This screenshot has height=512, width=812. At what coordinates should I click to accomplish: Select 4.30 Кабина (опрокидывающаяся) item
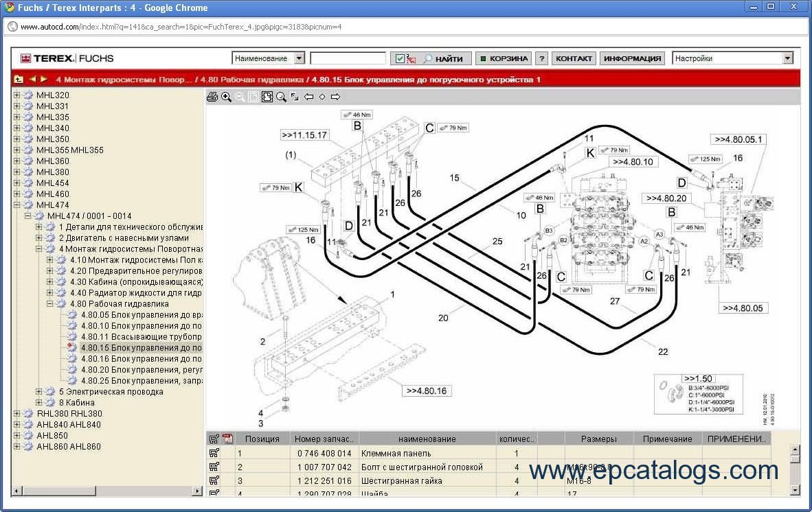pyautogui.click(x=136, y=282)
